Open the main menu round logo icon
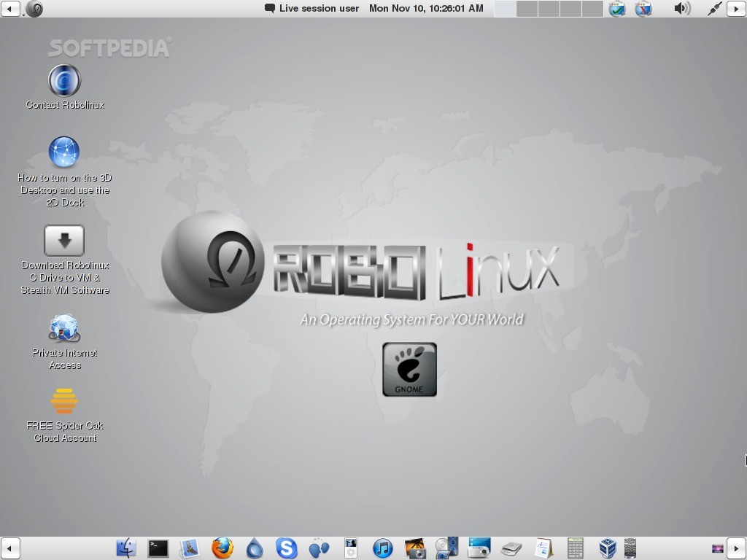747x560 pixels. (34, 9)
